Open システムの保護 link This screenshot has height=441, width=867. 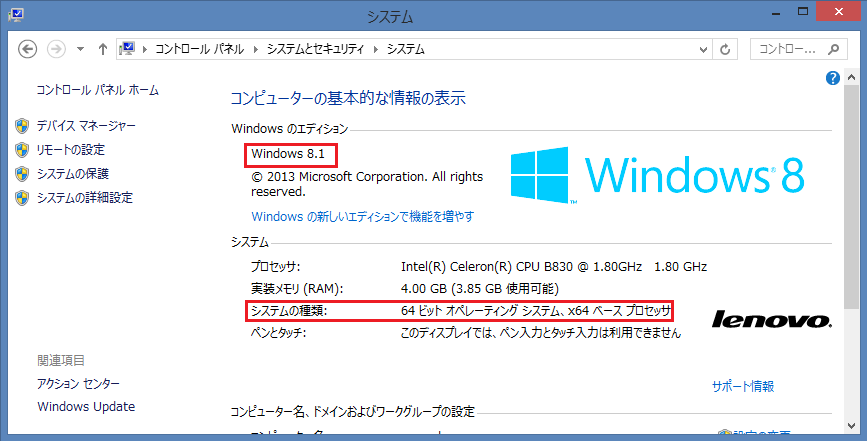pyautogui.click(x=72, y=174)
